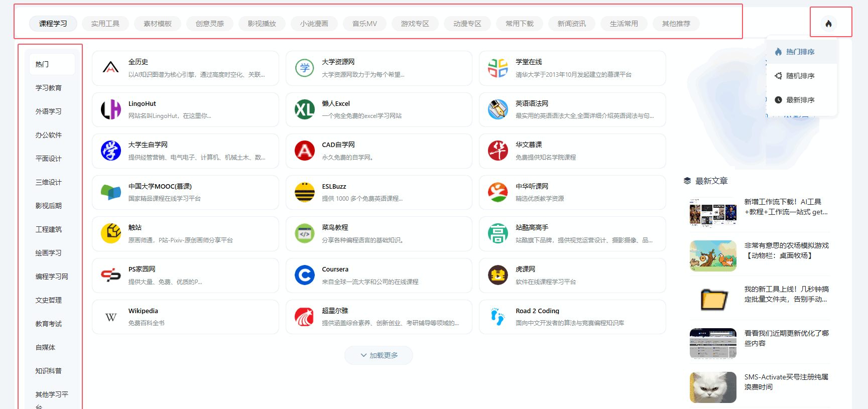Open the Road 2 Coding link
Viewport: 868px width, 409px height.
537,311
